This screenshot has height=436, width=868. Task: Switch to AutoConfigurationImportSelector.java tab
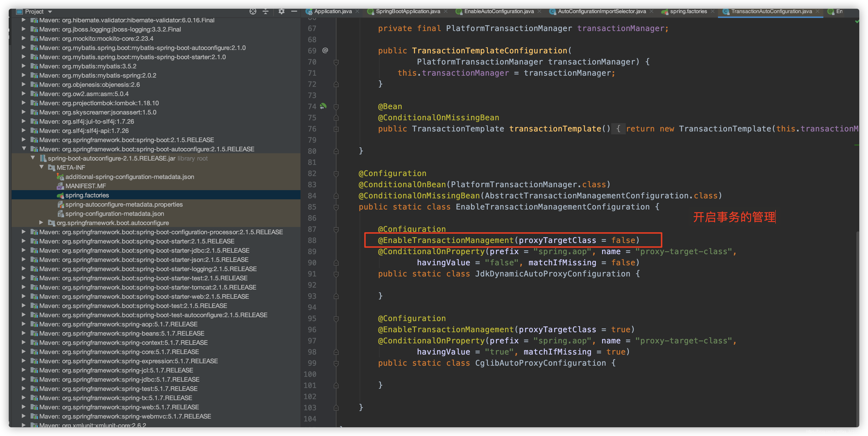point(601,11)
